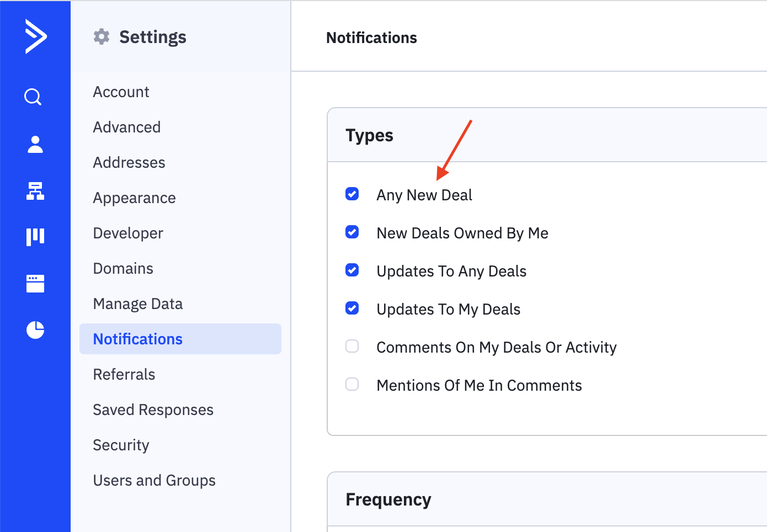Navigate to Users and Groups
Image resolution: width=767 pixels, height=532 pixels.
154,481
